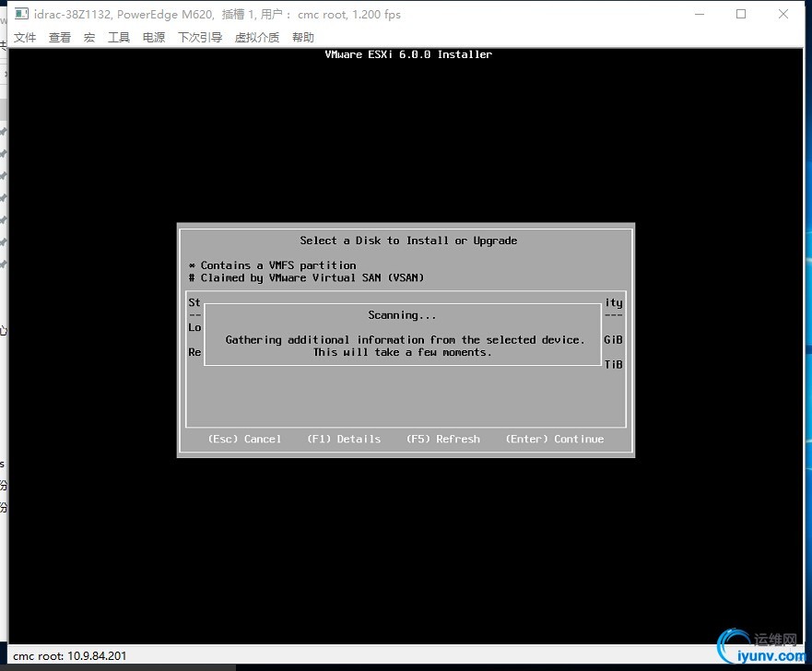
Task: Click 'VMware ESXi 6.0.0 Installer' title text
Action: click(408, 54)
